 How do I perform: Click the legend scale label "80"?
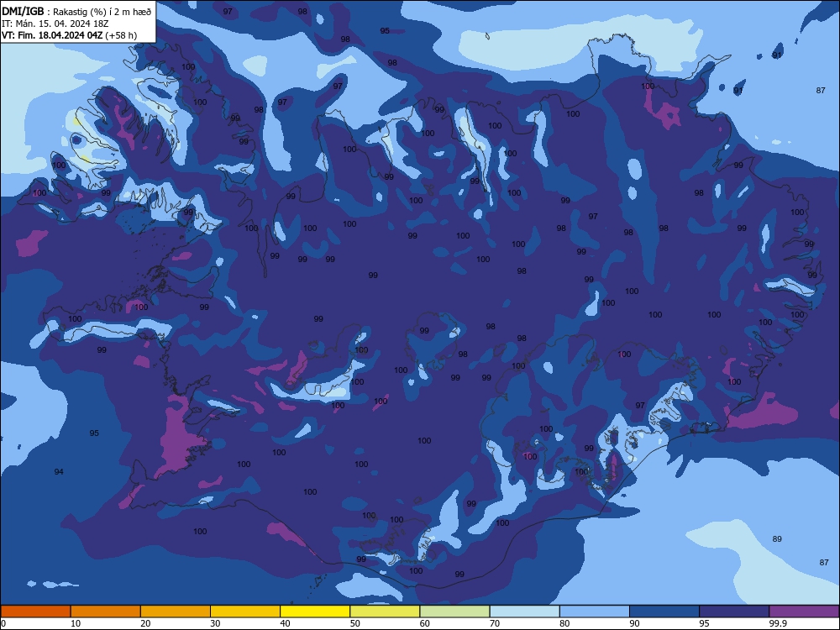pyautogui.click(x=564, y=623)
